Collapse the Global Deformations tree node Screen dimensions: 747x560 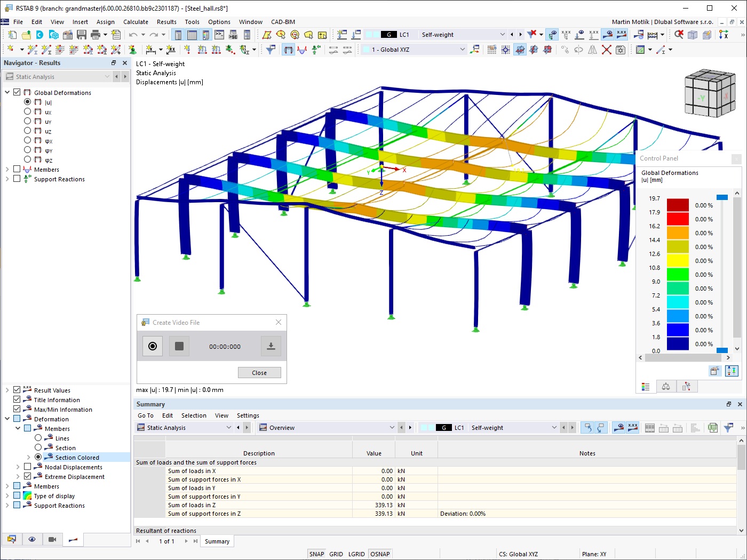7,92
